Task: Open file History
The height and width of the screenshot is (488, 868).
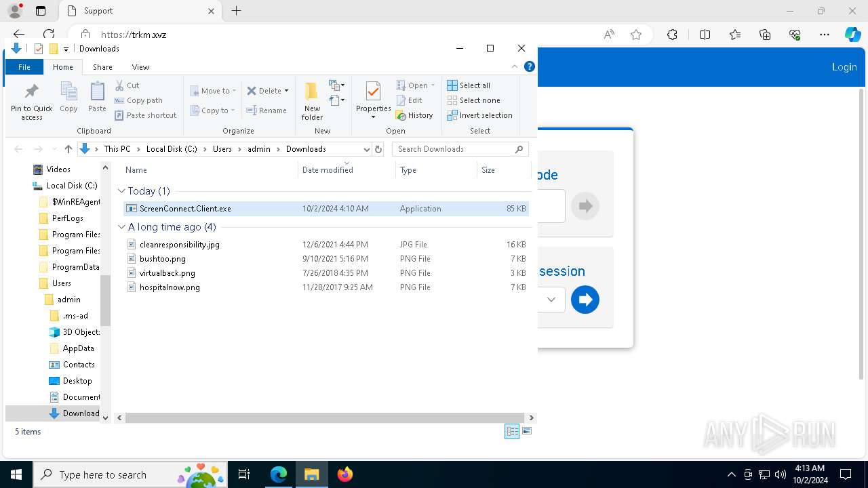Action: [414, 115]
